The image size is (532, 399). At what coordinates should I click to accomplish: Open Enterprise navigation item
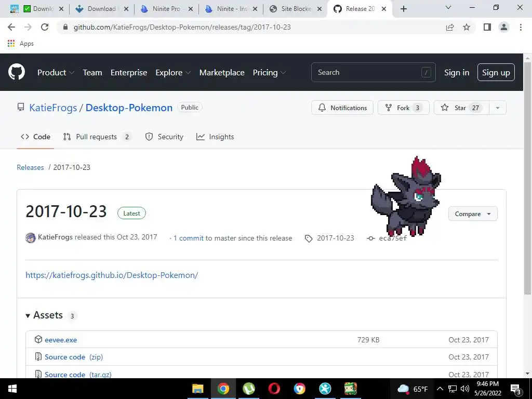pos(129,72)
